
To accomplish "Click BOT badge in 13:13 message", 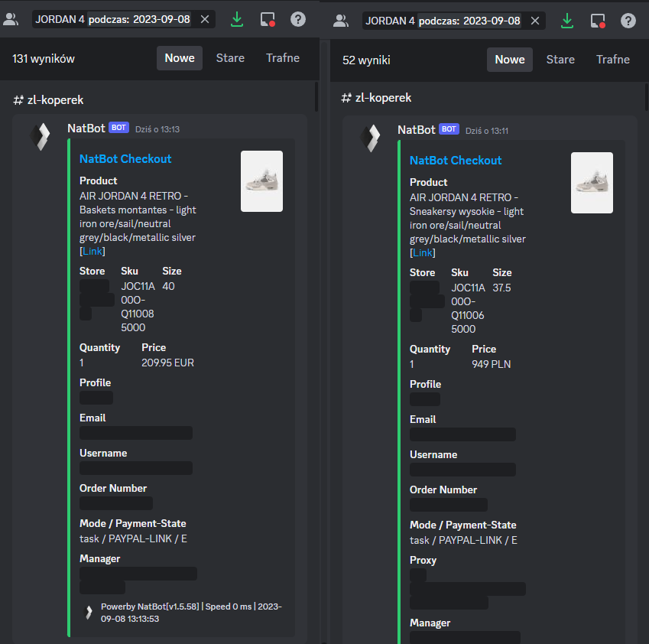I will point(118,128).
